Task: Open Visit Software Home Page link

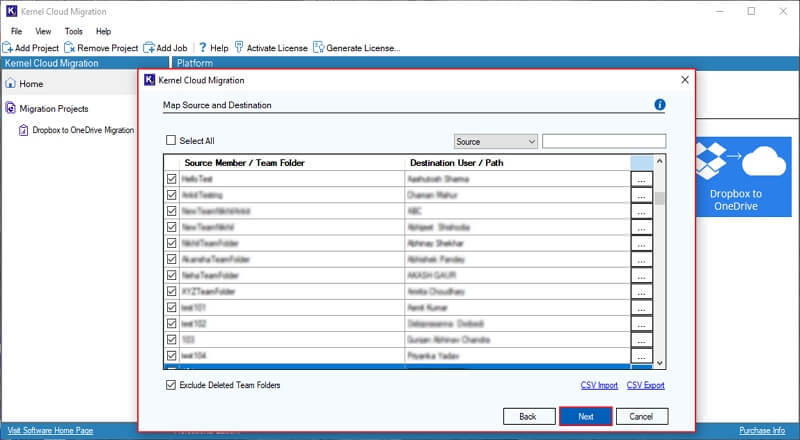Action: (x=51, y=430)
